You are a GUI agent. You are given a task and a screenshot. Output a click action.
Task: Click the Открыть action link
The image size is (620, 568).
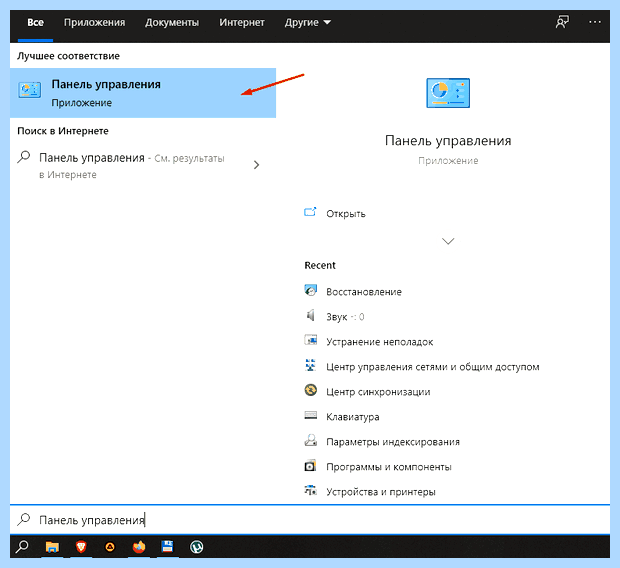(346, 214)
